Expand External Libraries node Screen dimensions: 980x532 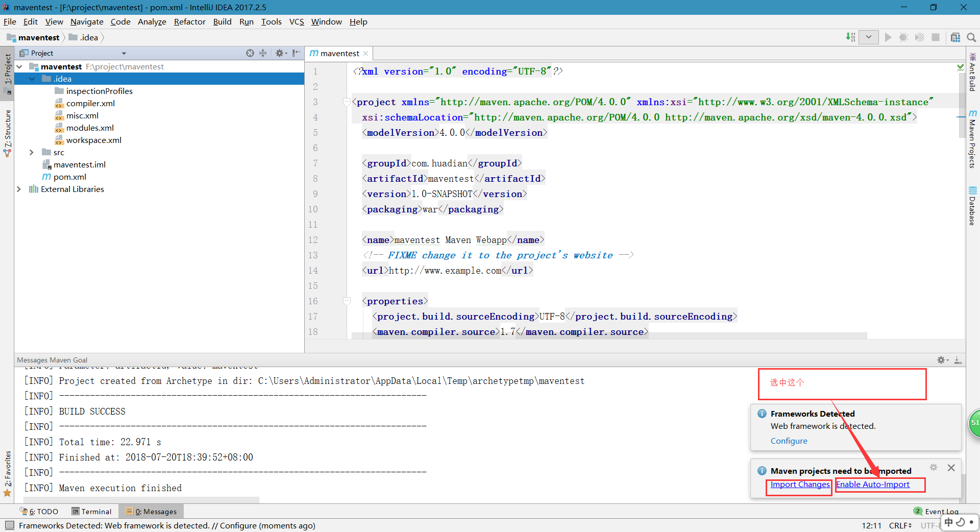19,189
